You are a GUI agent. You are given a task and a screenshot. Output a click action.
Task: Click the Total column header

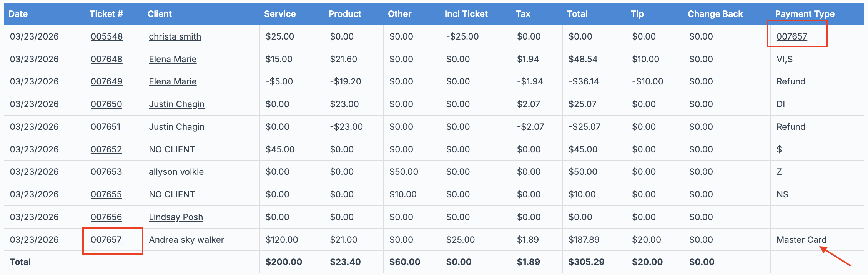(x=577, y=14)
